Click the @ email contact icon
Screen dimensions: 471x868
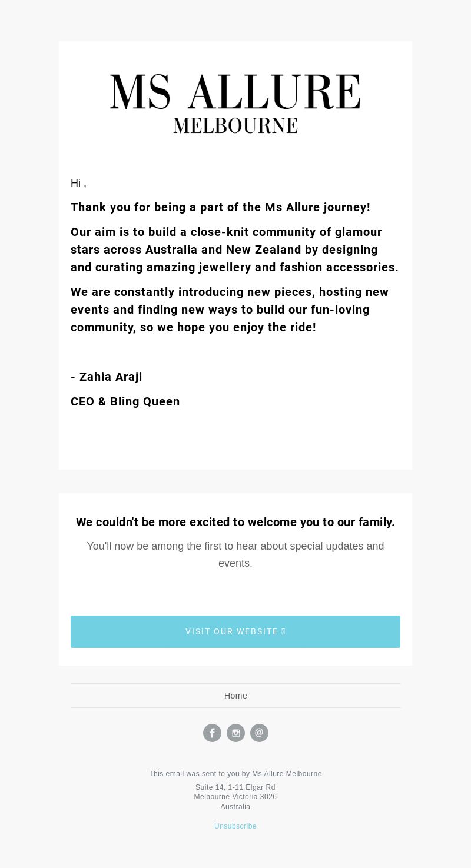pos(259,733)
